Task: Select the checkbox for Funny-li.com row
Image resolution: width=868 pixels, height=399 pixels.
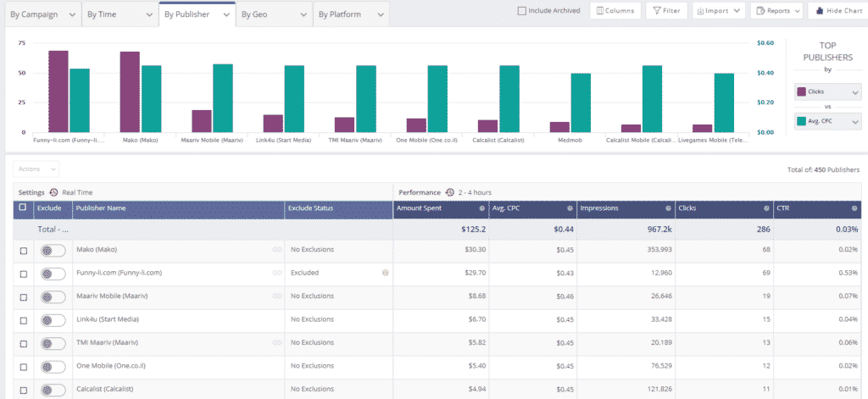Action: pyautogui.click(x=23, y=274)
